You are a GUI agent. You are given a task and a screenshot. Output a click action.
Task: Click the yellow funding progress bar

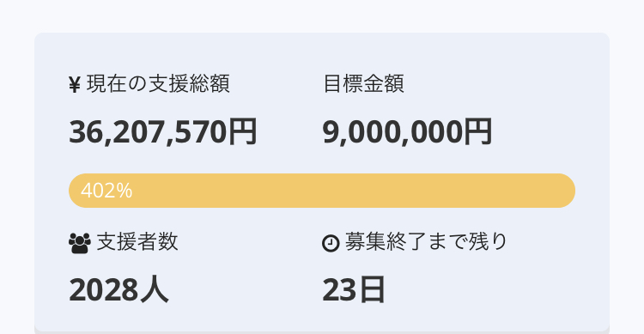(322, 191)
